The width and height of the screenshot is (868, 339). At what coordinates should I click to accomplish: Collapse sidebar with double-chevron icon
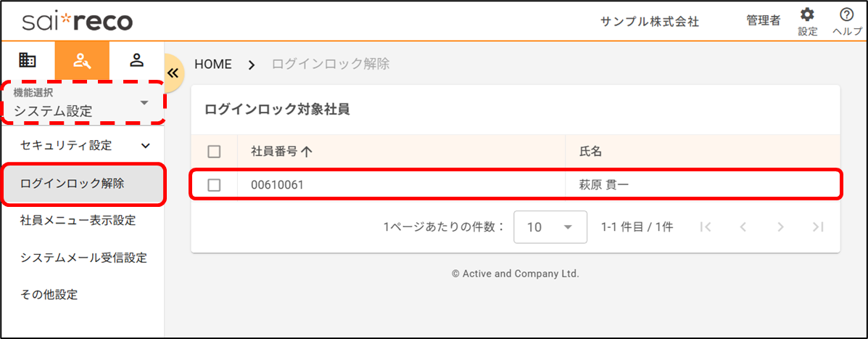point(173,73)
